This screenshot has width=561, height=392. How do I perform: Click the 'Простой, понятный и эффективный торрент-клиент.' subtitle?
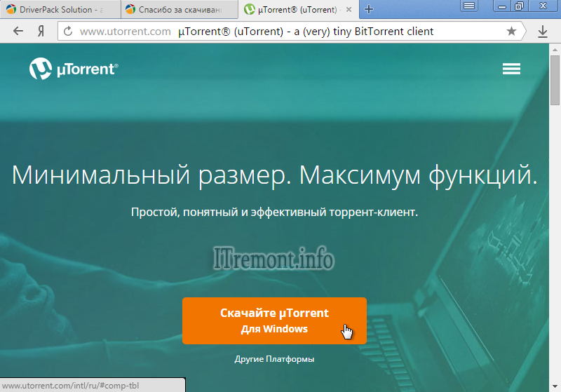274,212
